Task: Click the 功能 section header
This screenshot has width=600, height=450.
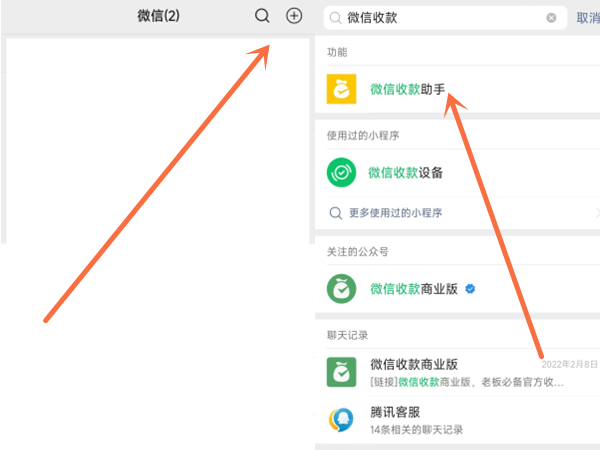Action: [x=337, y=52]
